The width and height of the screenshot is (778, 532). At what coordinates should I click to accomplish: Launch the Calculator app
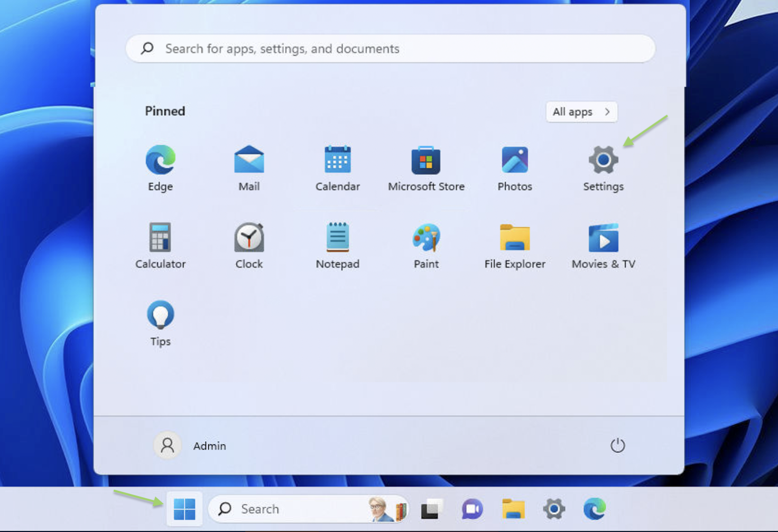pos(160,246)
